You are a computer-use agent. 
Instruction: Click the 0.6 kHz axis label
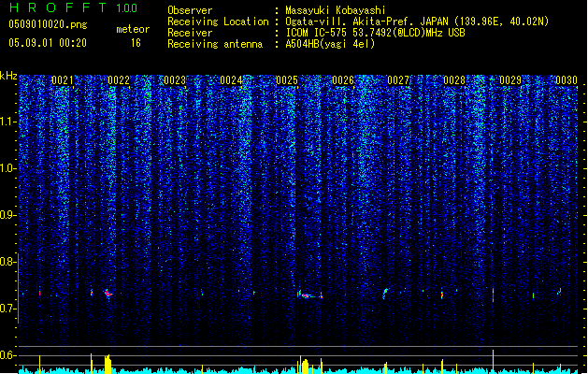tap(8, 355)
